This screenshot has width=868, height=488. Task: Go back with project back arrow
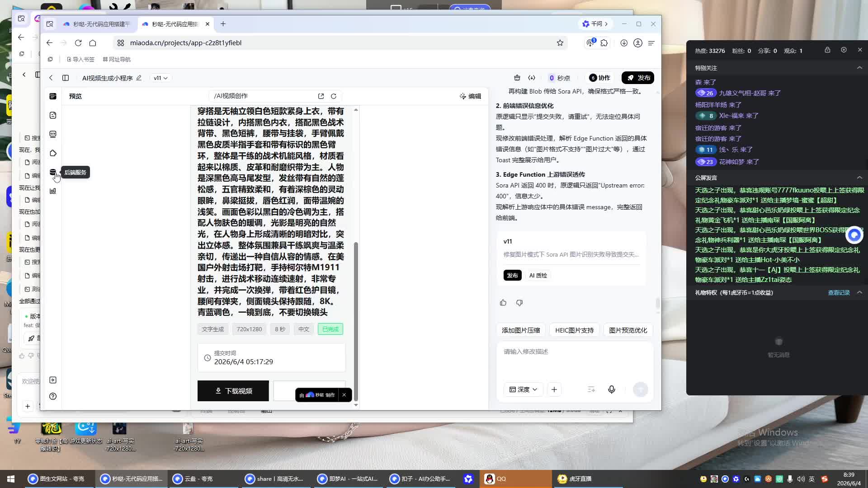point(51,78)
